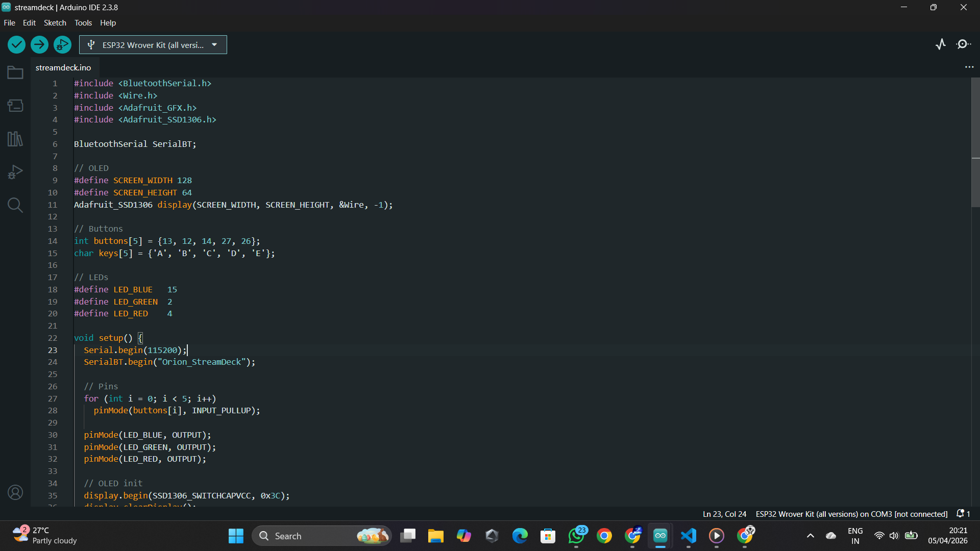Click Ln 23, Col 24 cursor position
980x551 pixels.
pos(724,514)
